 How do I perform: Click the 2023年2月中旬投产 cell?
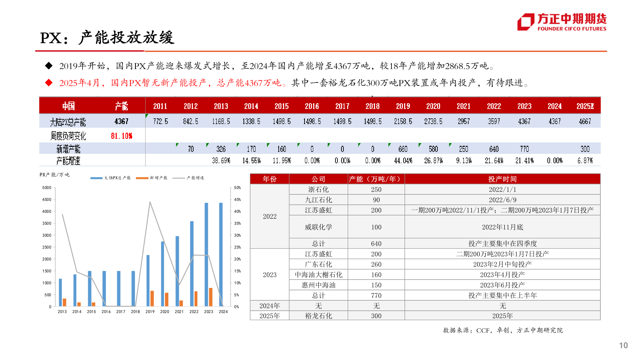coord(502,264)
